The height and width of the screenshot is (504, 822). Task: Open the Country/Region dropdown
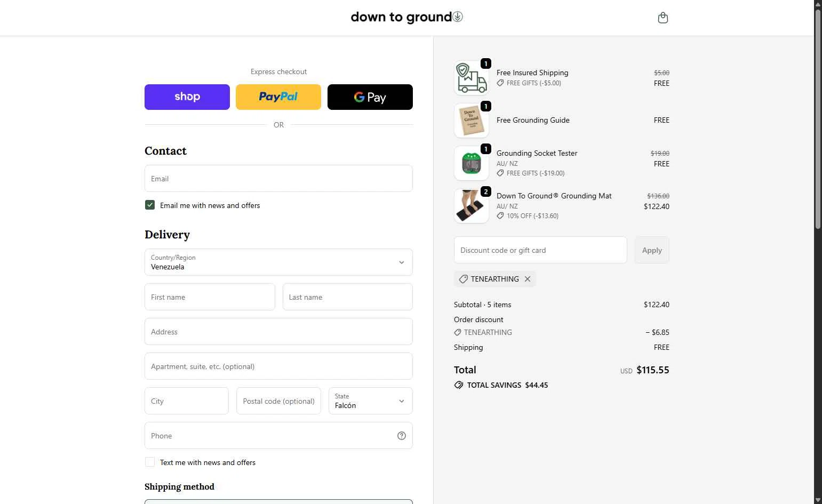pyautogui.click(x=278, y=262)
